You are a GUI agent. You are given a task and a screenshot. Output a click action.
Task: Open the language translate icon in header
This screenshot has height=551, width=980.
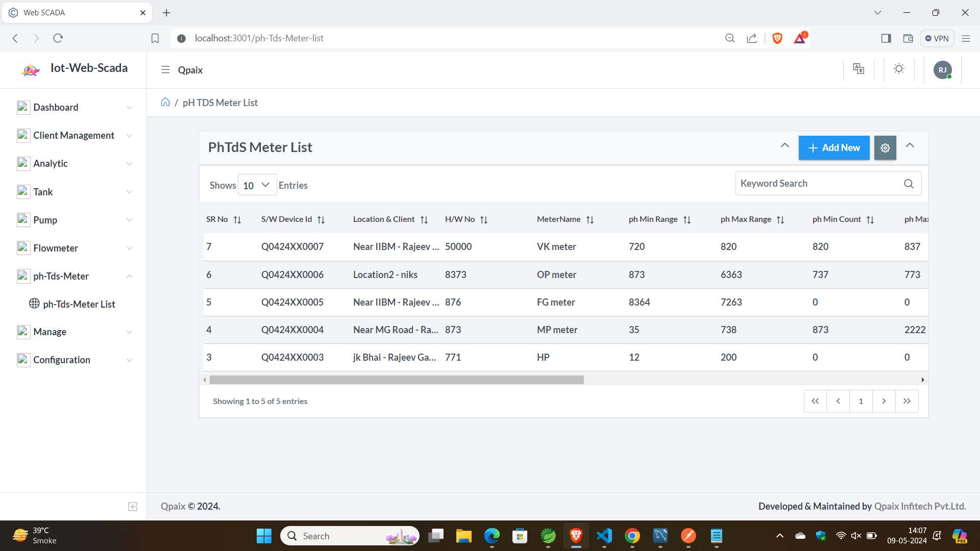point(859,69)
